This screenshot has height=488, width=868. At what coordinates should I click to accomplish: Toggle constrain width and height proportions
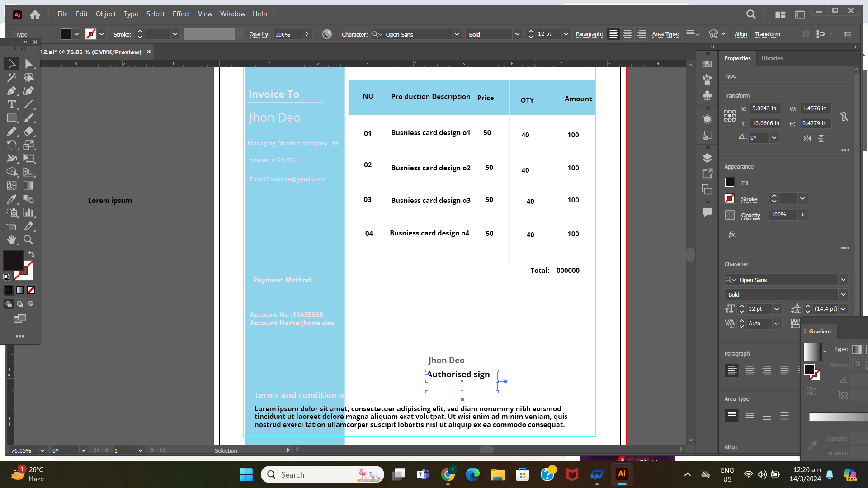844,117
